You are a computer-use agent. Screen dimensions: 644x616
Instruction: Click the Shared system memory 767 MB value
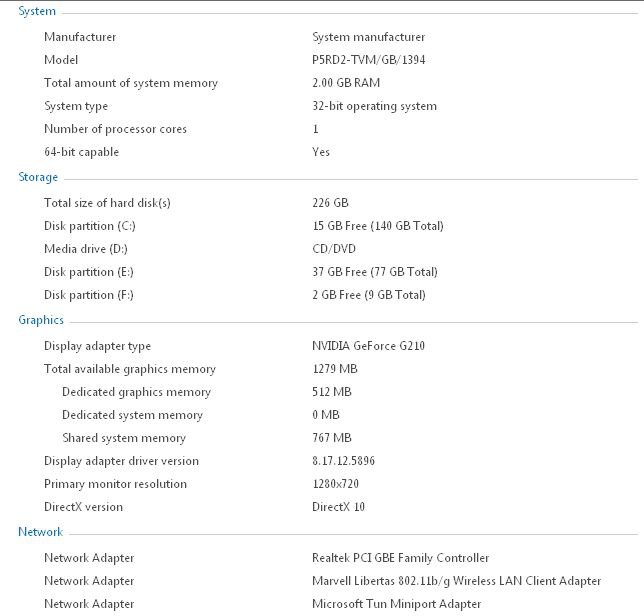[x=332, y=438]
